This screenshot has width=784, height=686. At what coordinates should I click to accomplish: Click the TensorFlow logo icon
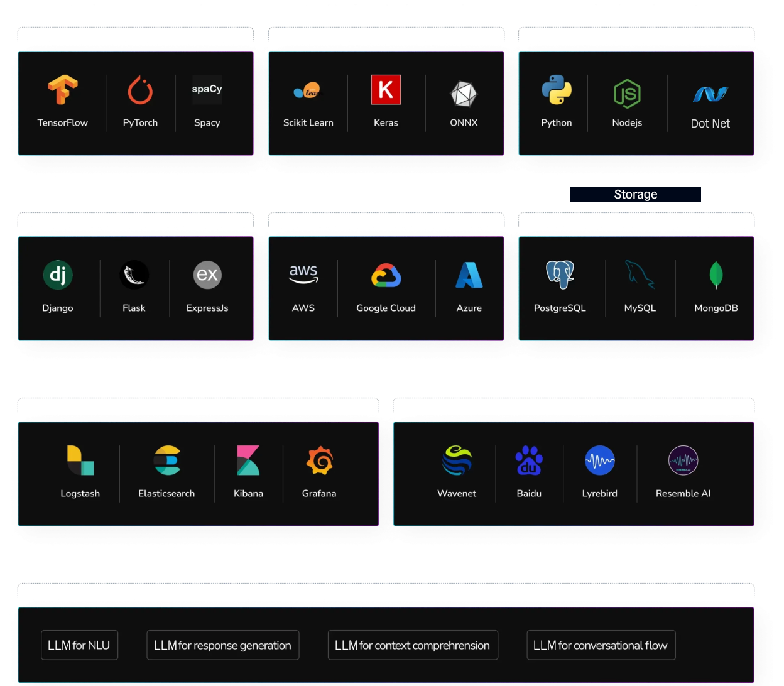click(x=62, y=90)
